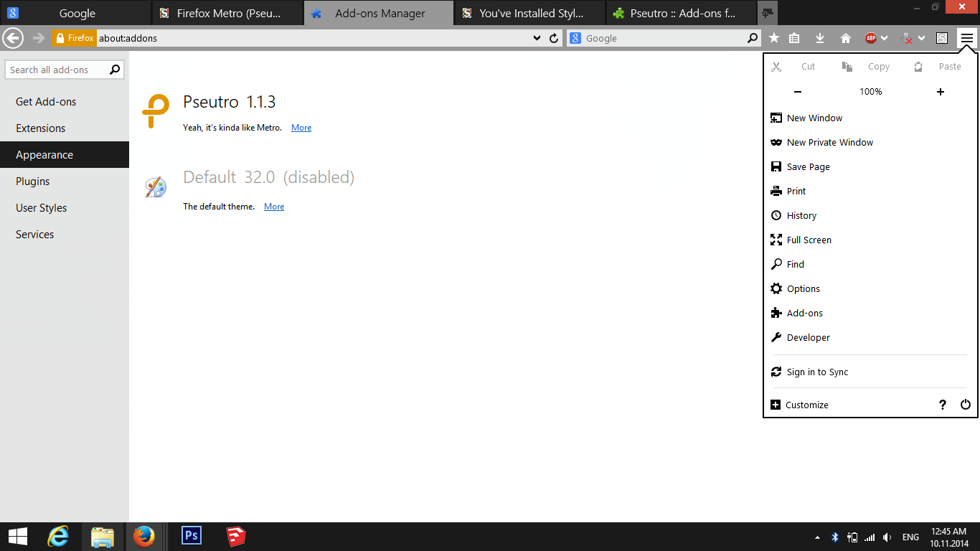Click the forward navigation arrow
The image size is (980, 551).
[x=39, y=38]
